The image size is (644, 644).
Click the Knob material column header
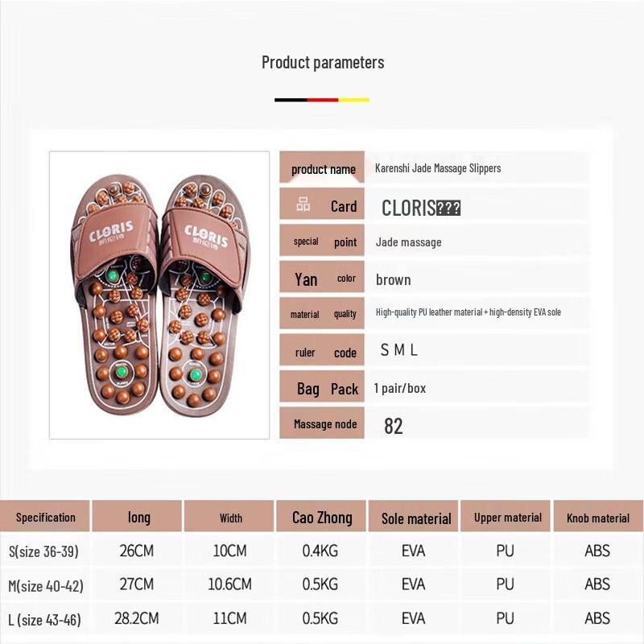[598, 518]
